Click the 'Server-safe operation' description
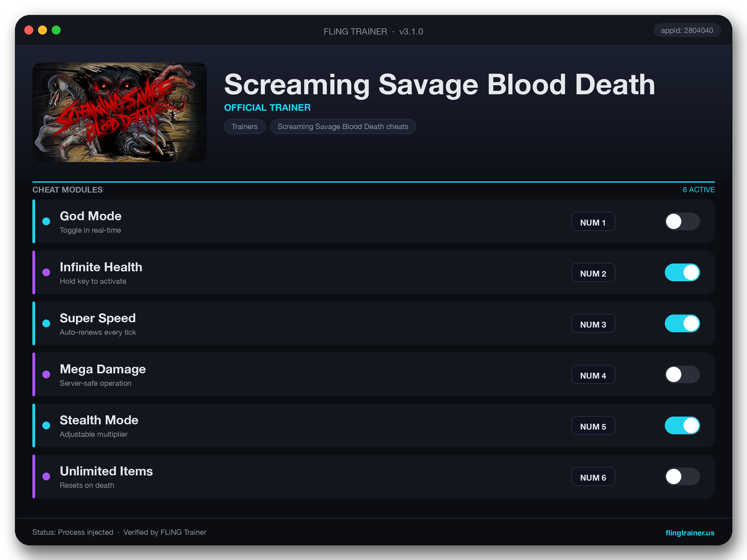Viewport: 747px width, 560px height. (96, 383)
